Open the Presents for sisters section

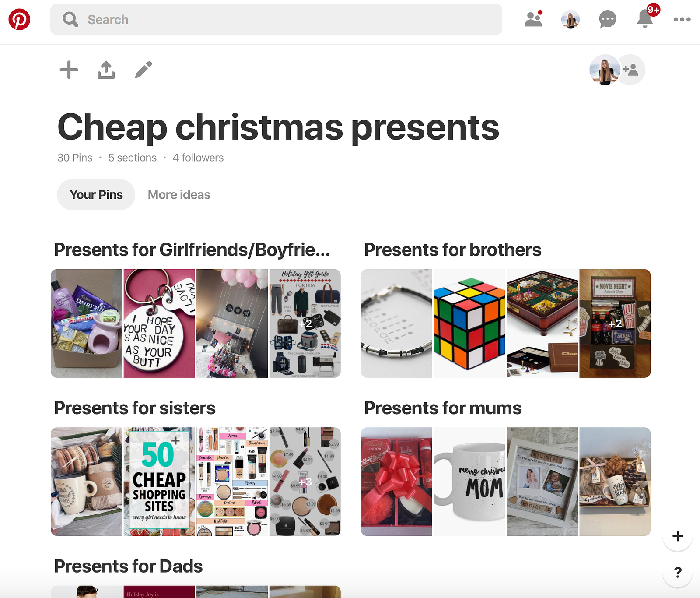coord(135,408)
